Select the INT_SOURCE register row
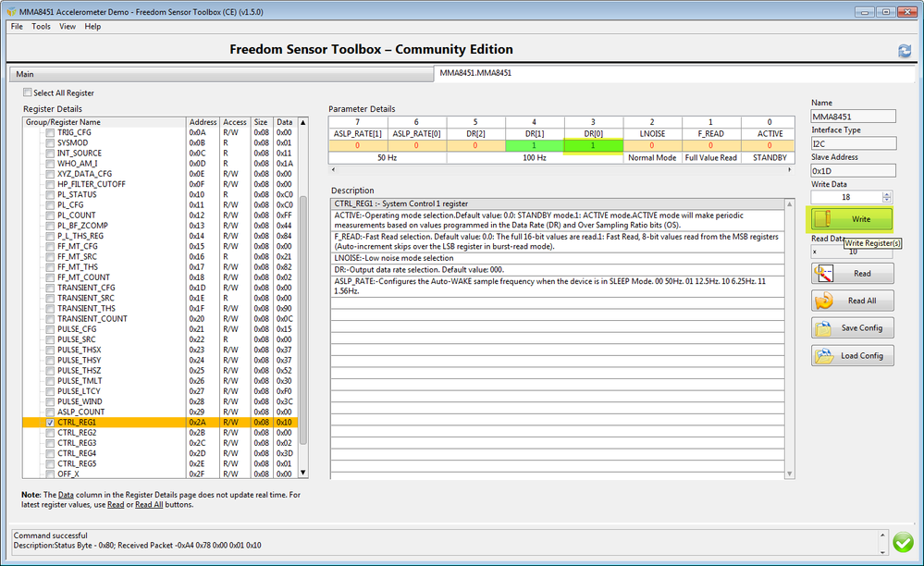This screenshot has width=924, height=566. click(160, 154)
